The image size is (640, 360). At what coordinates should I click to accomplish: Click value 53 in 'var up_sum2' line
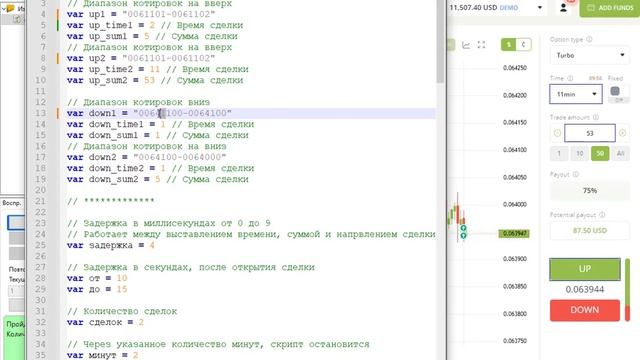(x=149, y=80)
